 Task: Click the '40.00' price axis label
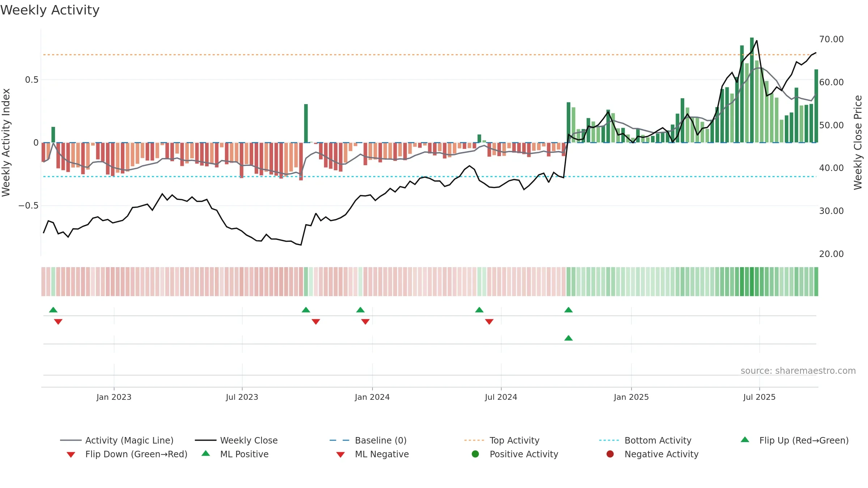[831, 168]
